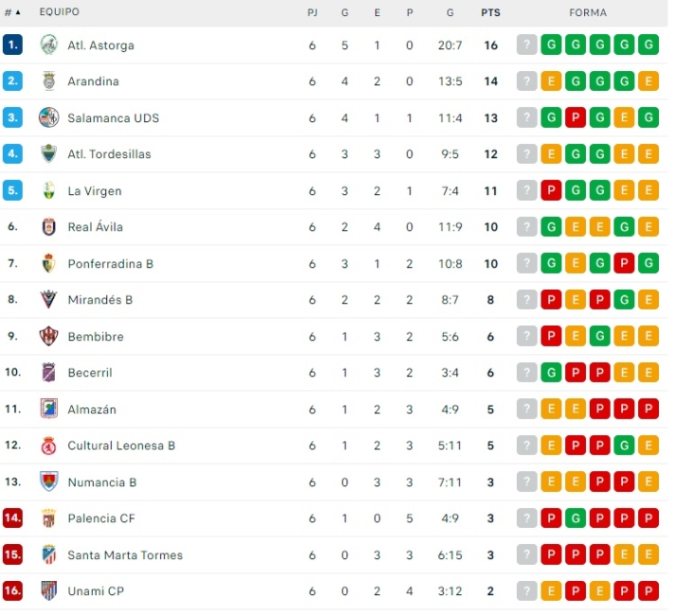Open the Arandina team link
The image size is (676, 616).
93,81
